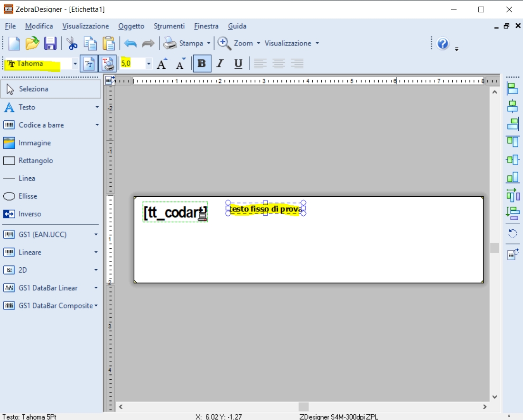
Task: Click the Undo arrow icon
Action: [130, 44]
